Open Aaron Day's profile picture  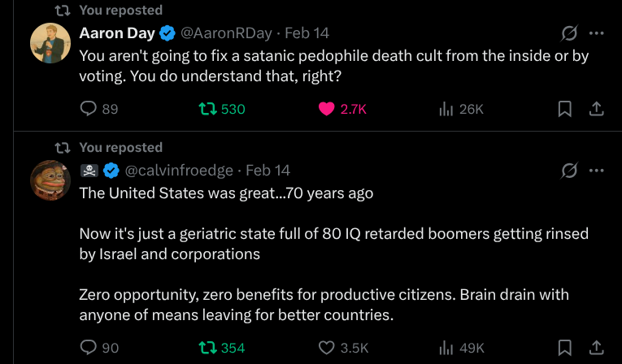50,42
